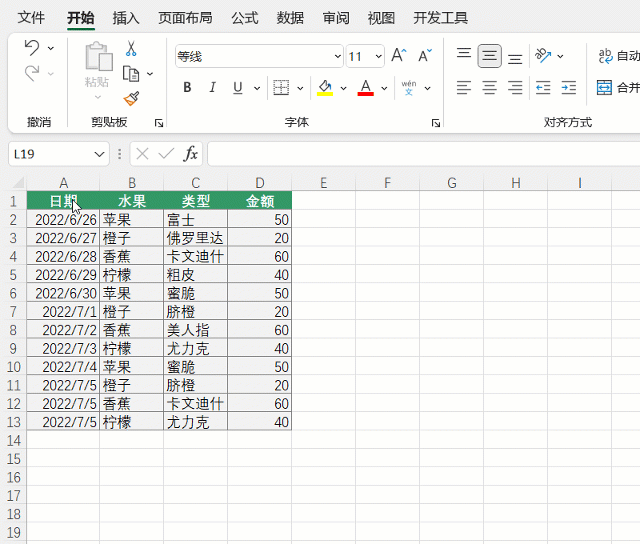
Task: Expand the font size dropdown
Action: point(377,57)
